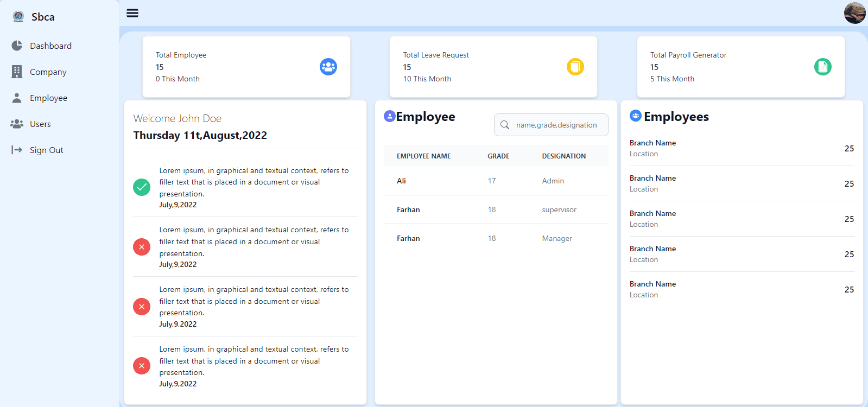Click the GRADE column header
The width and height of the screenshot is (868, 407).
(x=498, y=156)
